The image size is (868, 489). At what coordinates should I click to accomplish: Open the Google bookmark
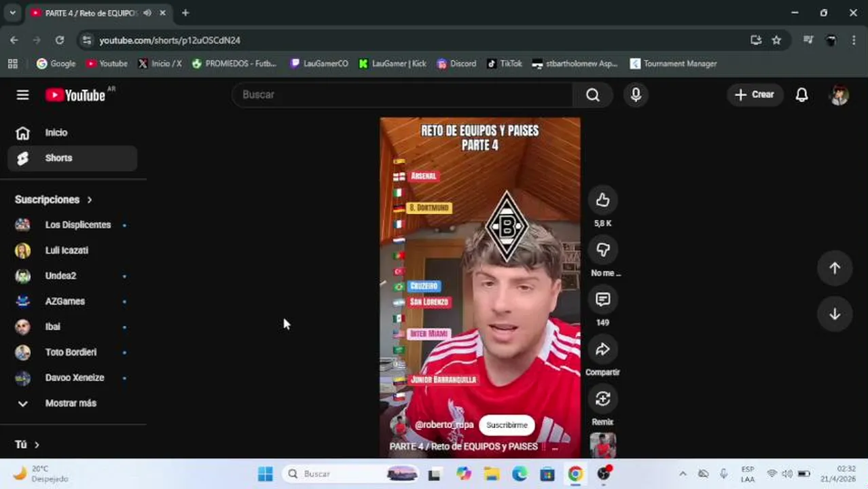[x=56, y=63]
